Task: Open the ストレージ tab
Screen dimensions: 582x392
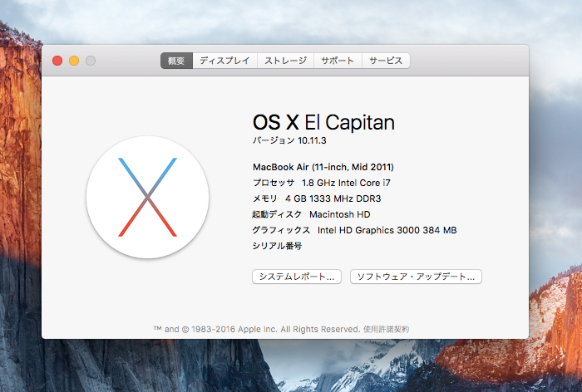Action: click(285, 61)
